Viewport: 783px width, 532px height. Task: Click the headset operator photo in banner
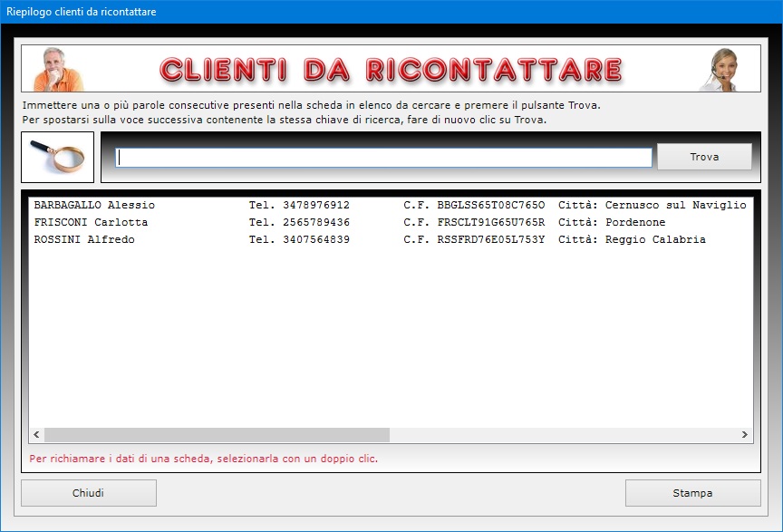[x=720, y=70]
